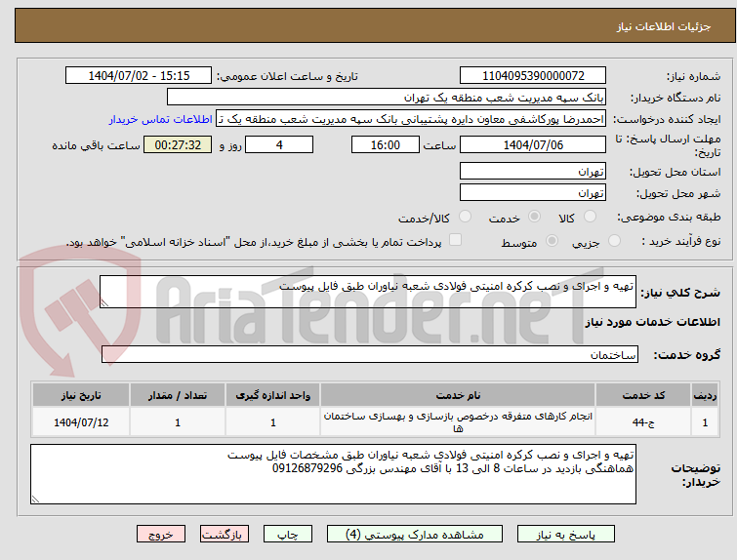Click resize handle of توضیحات خریدار box
737x560 pixels.
pos(35,499)
